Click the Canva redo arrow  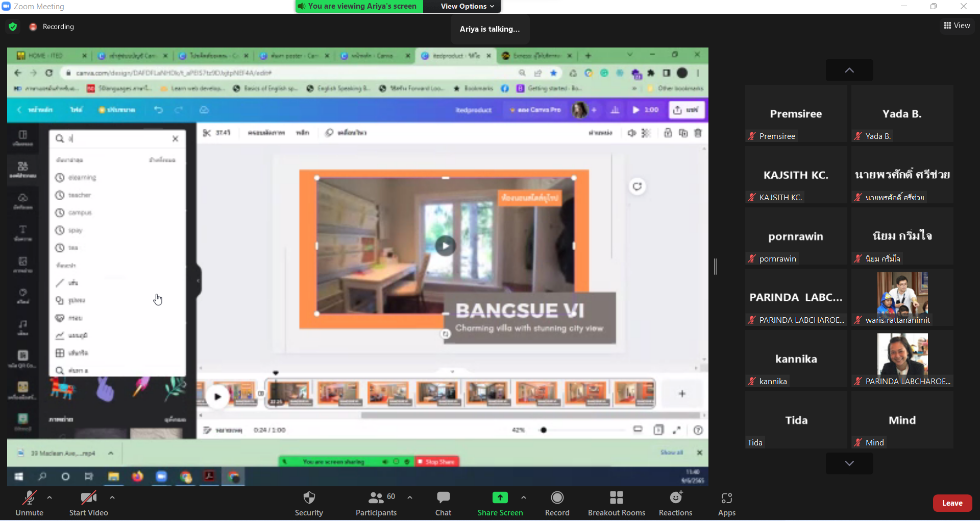[x=179, y=110]
